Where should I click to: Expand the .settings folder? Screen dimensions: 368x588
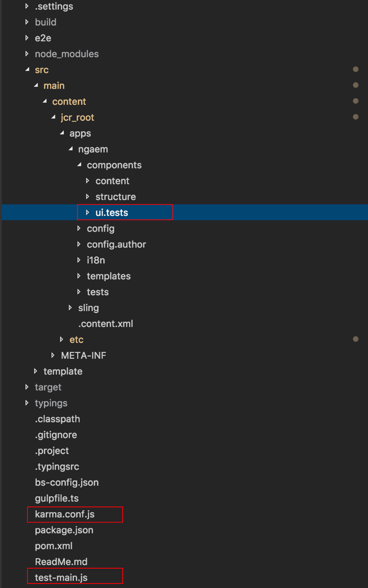tap(27, 6)
